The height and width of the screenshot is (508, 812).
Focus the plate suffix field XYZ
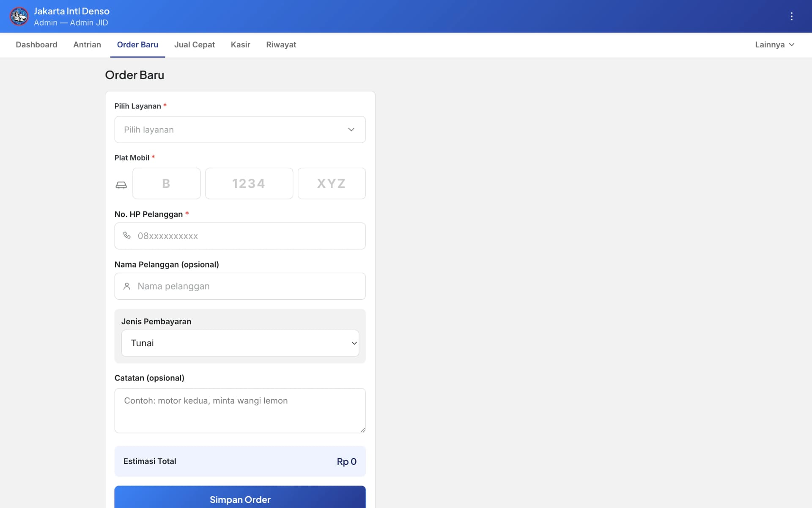(x=332, y=183)
